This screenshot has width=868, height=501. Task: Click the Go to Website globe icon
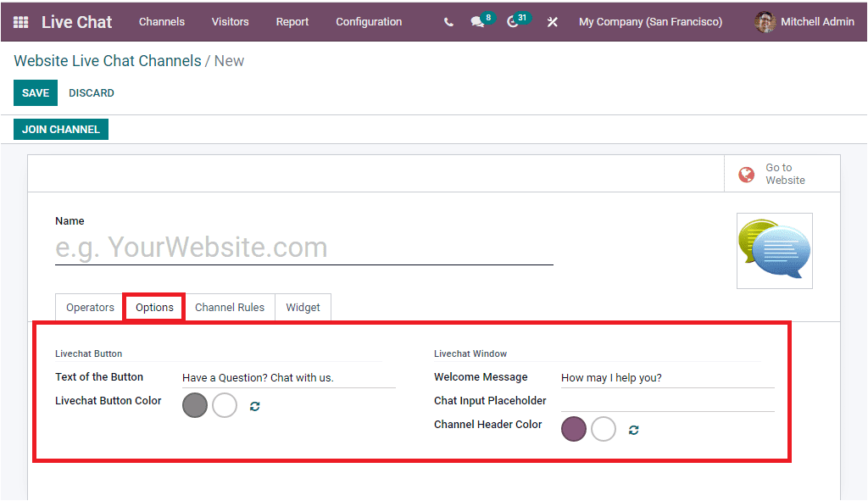coord(746,175)
